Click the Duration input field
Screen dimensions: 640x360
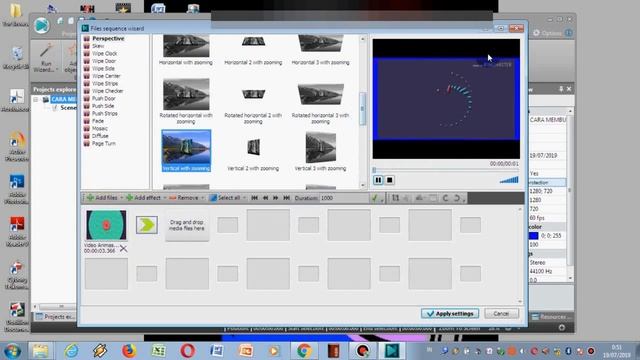click(343, 198)
